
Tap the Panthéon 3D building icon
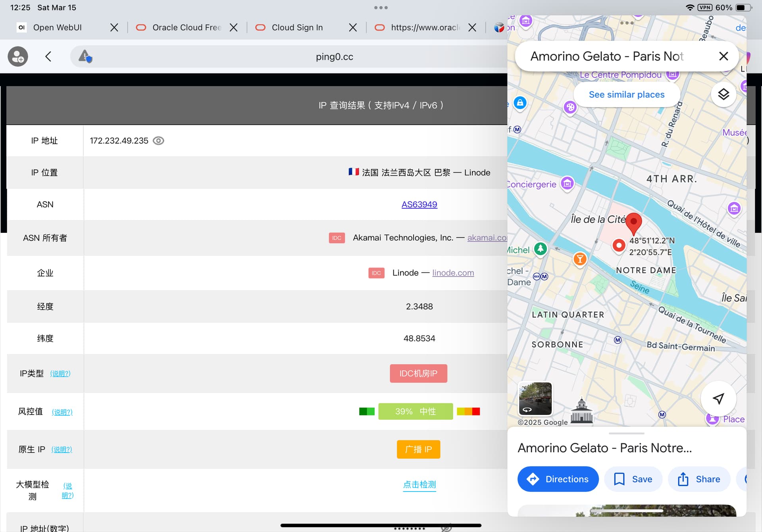tap(581, 410)
